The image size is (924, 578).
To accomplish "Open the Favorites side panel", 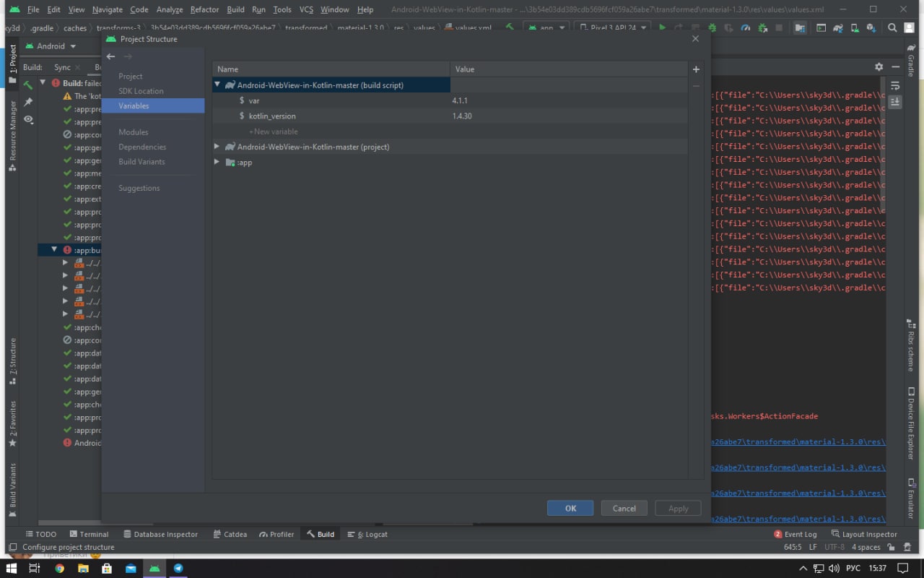I will [x=12, y=423].
